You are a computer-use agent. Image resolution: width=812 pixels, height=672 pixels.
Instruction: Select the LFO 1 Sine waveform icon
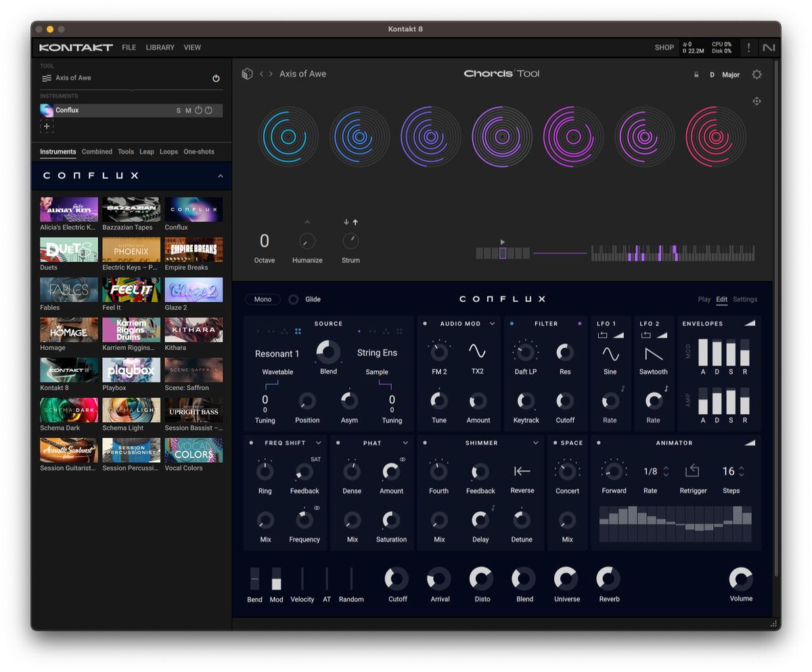pos(610,354)
